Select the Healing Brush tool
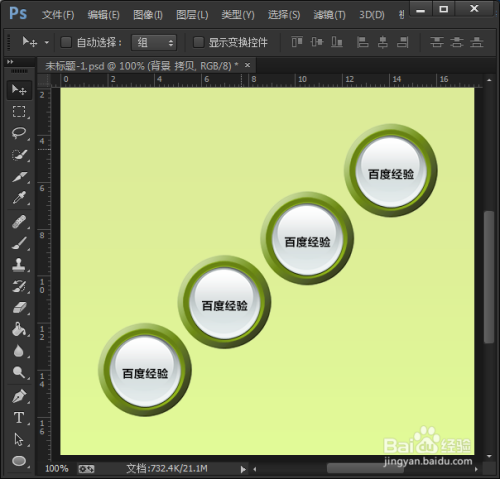This screenshot has height=479, width=500. coord(19,222)
